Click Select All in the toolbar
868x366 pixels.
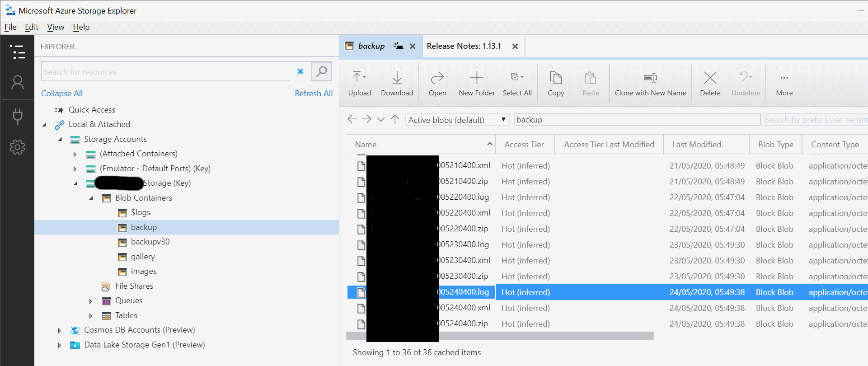coord(517,84)
